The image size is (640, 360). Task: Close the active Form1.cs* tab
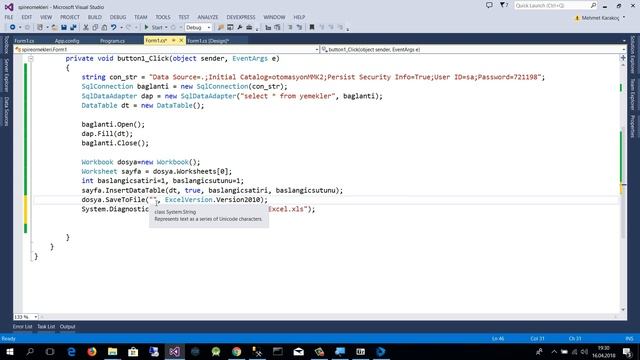coord(181,40)
